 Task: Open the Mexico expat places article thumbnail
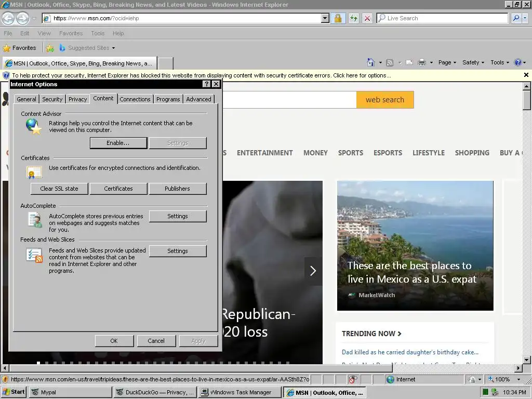[415, 246]
